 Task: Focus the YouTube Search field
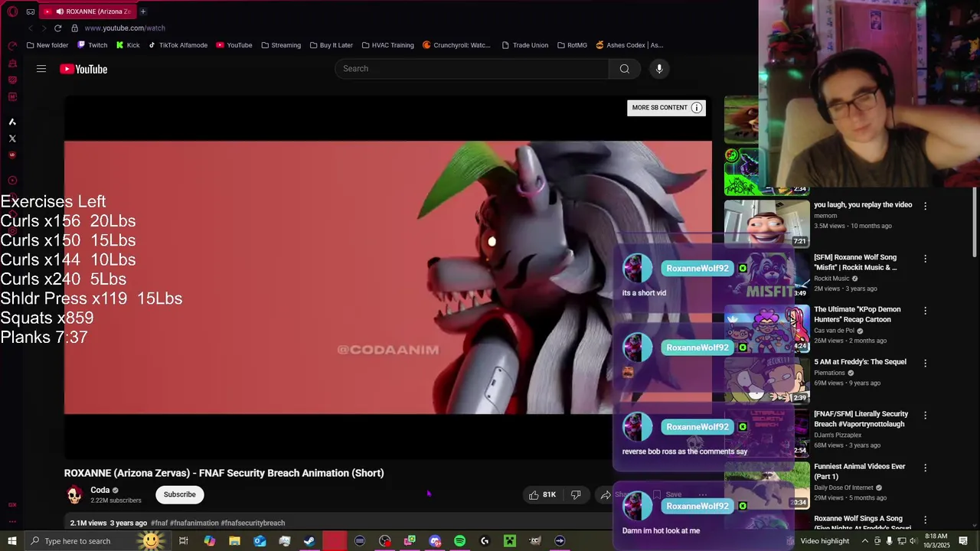[472, 69]
